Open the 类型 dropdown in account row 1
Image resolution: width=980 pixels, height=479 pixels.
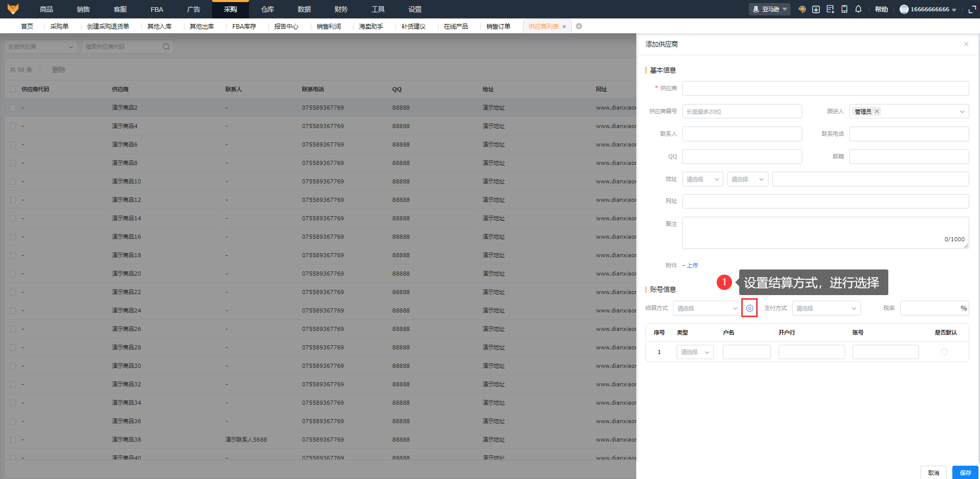[x=695, y=352]
